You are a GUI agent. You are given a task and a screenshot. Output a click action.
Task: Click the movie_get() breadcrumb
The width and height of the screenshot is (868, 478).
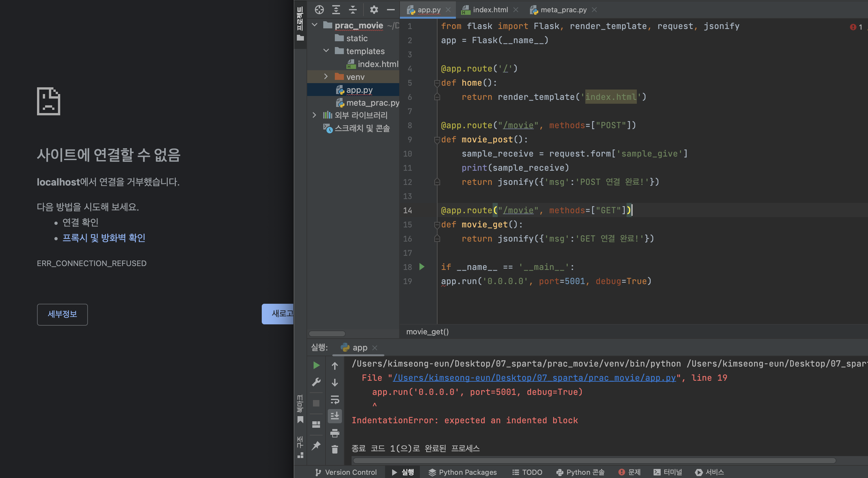click(x=427, y=331)
